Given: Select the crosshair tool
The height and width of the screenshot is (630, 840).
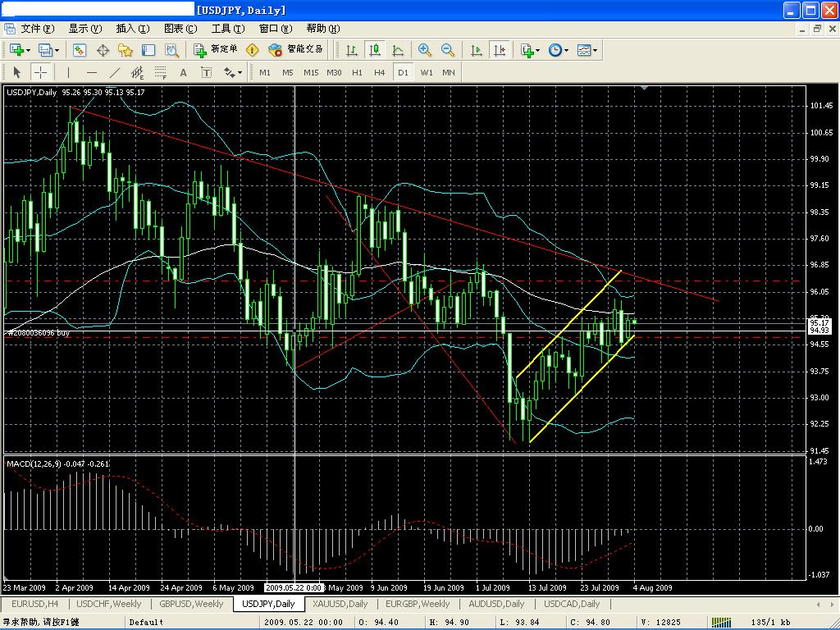Looking at the screenshot, I should pos(40,72).
